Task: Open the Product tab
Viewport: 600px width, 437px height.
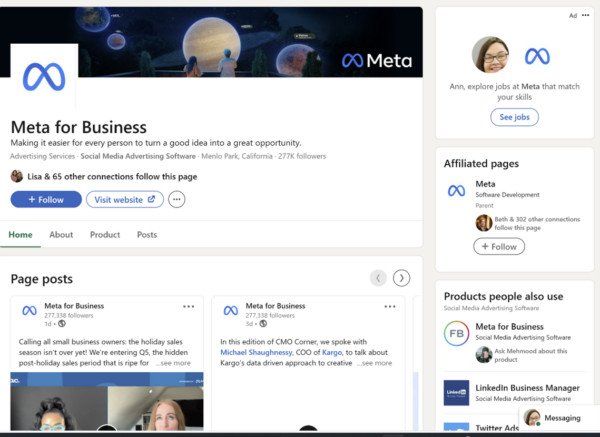Action: point(105,235)
